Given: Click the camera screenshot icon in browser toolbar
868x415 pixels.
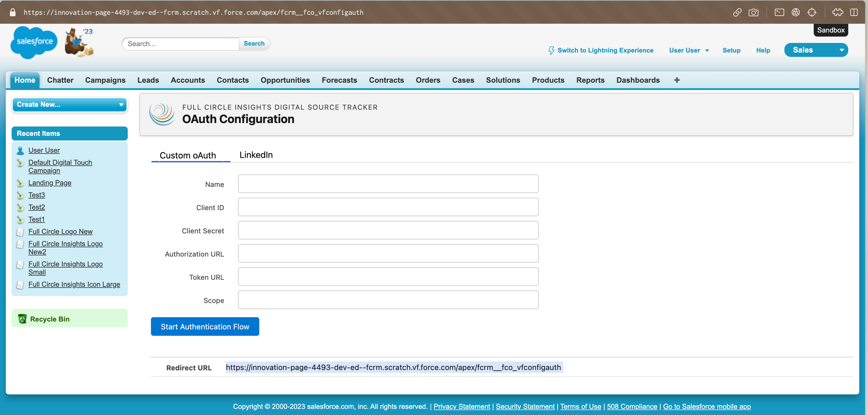Looking at the screenshot, I should pyautogui.click(x=753, y=13).
